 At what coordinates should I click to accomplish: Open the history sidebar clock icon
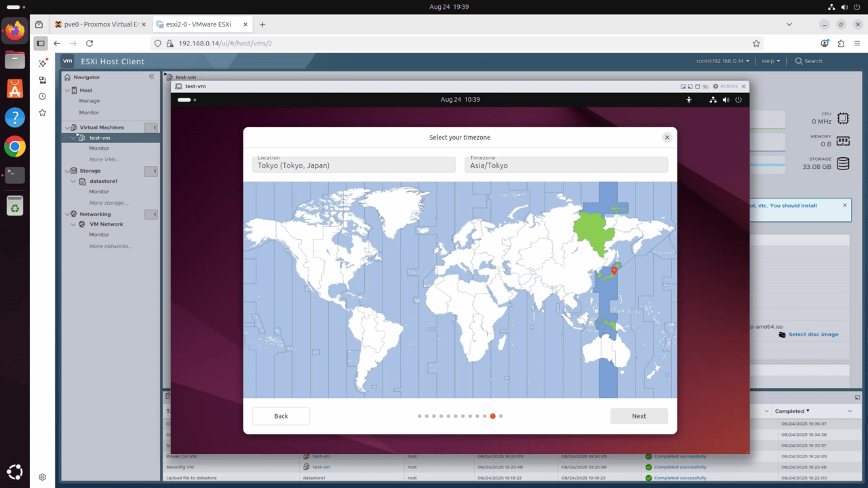pyautogui.click(x=42, y=96)
